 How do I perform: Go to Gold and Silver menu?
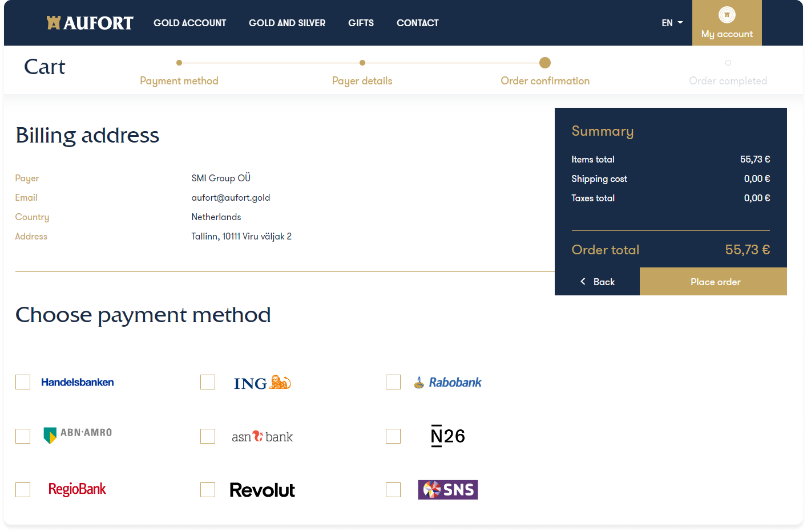pyautogui.click(x=287, y=23)
